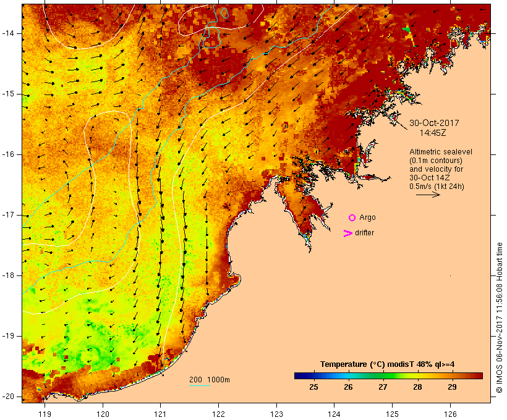
Task: Click longitude axis label 125
Action: point(392,414)
